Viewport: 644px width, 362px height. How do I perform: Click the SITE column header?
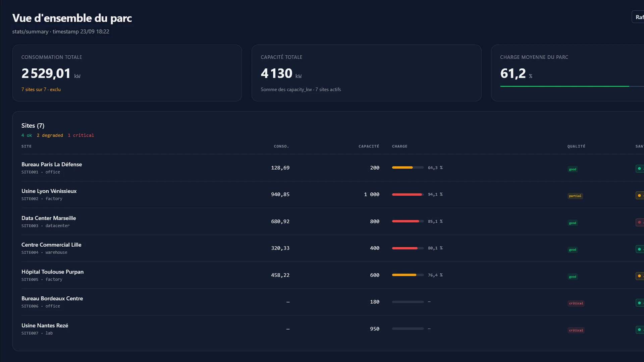(x=26, y=146)
